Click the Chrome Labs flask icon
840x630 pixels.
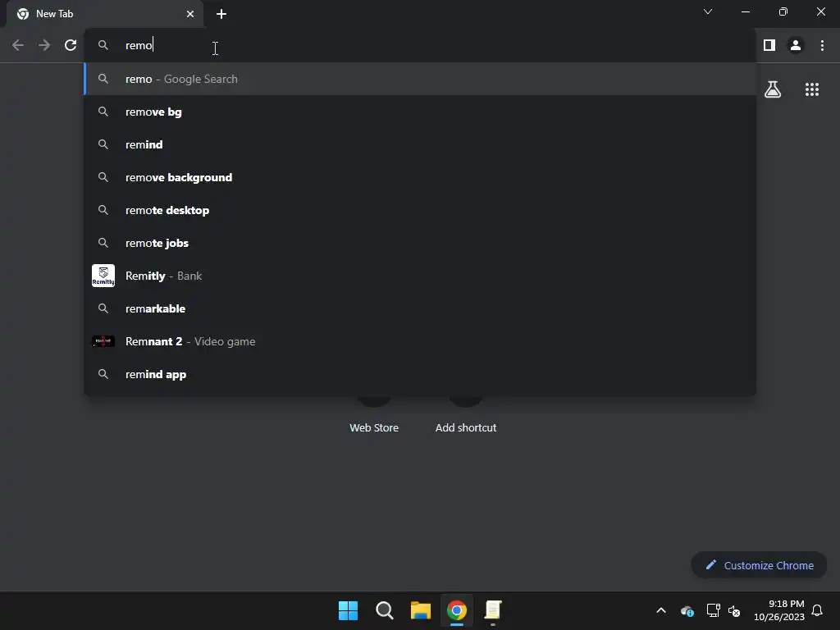773,89
